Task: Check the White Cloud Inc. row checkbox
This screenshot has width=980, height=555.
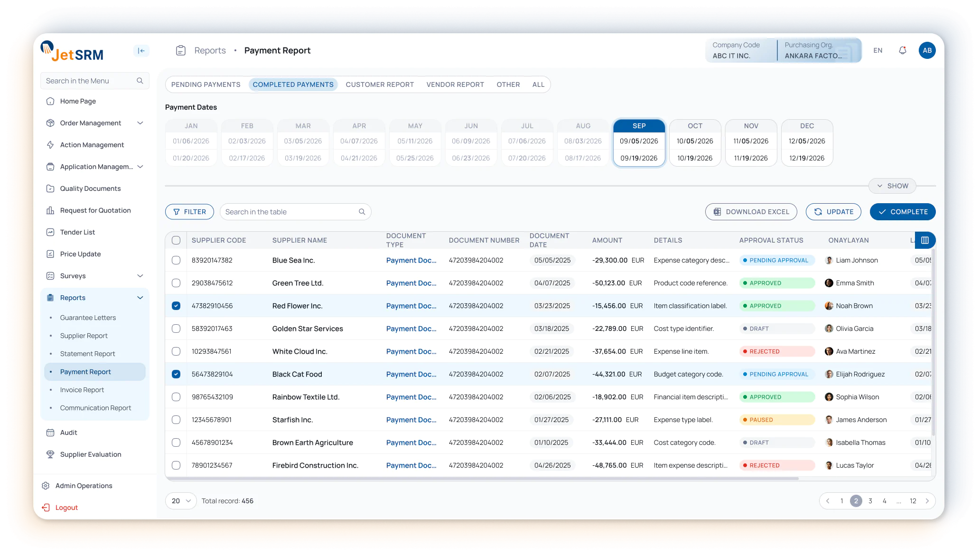Action: click(176, 351)
